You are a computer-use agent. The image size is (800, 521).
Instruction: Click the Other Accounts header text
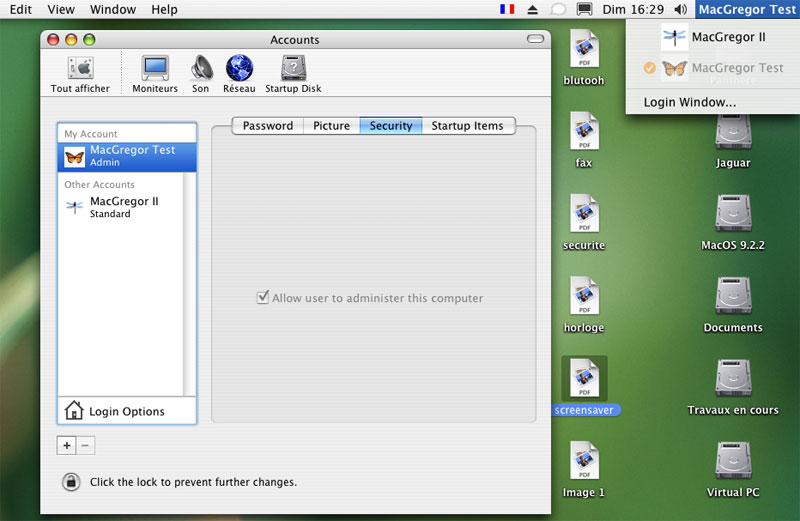coord(99,184)
